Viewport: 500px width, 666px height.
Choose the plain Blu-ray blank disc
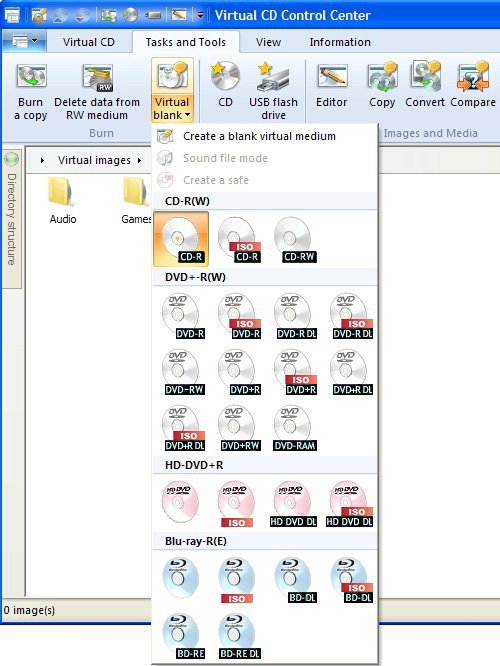click(183, 580)
